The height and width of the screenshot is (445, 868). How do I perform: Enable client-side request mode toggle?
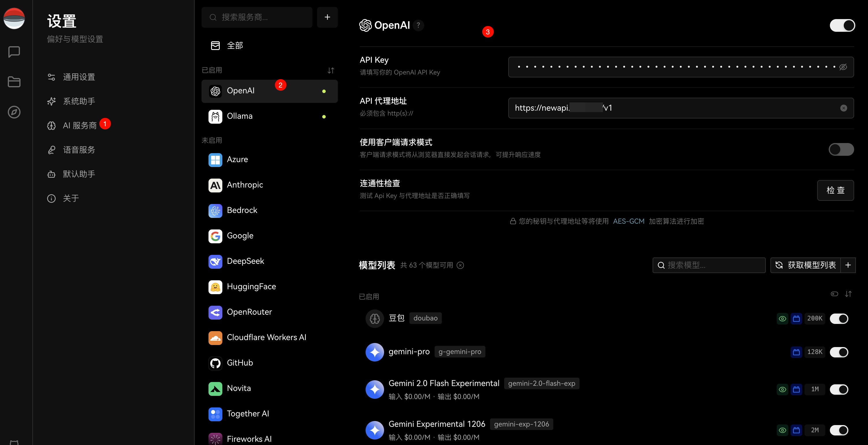[841, 149]
